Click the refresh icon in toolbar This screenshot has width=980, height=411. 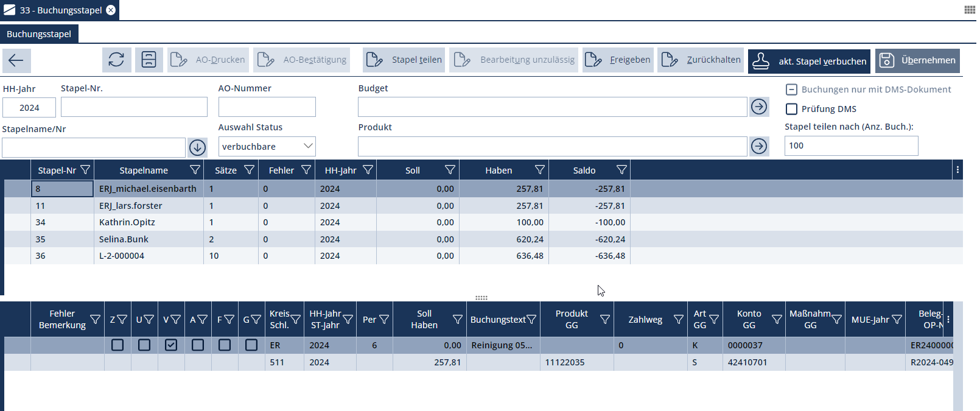[x=116, y=60]
